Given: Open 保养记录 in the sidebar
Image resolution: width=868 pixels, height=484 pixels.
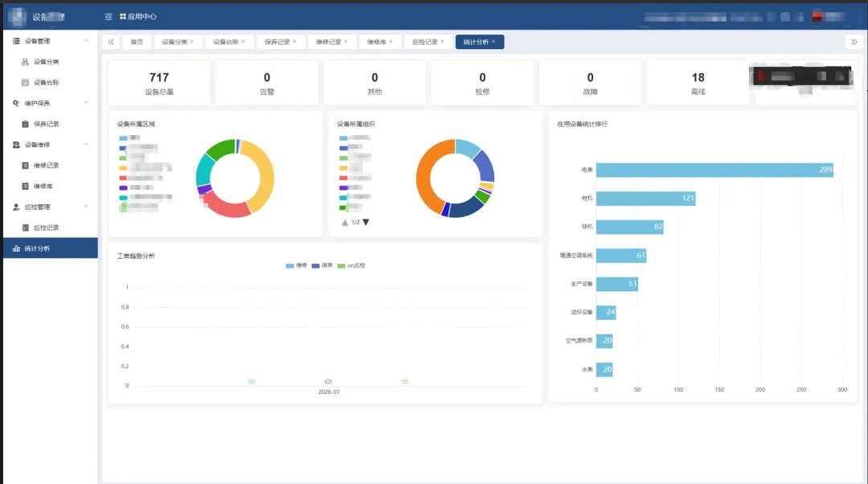Looking at the screenshot, I should click(x=46, y=124).
